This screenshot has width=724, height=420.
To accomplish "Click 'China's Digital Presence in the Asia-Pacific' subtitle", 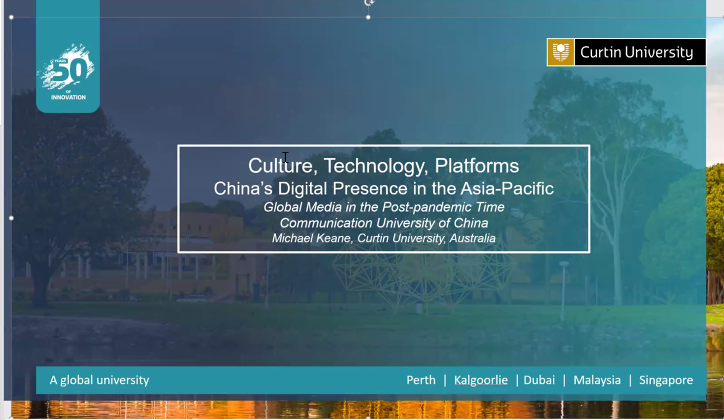I will pyautogui.click(x=383, y=187).
